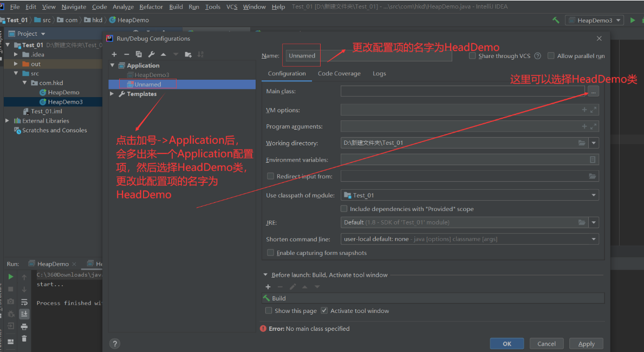This screenshot has height=352, width=644.
Task: Click the Name input field
Action: coord(368,55)
